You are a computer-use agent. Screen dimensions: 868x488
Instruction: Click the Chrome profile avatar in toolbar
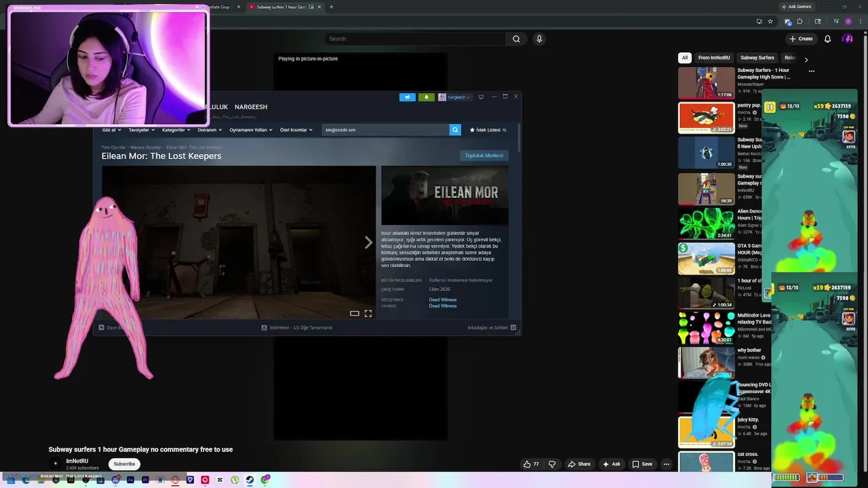point(848,21)
